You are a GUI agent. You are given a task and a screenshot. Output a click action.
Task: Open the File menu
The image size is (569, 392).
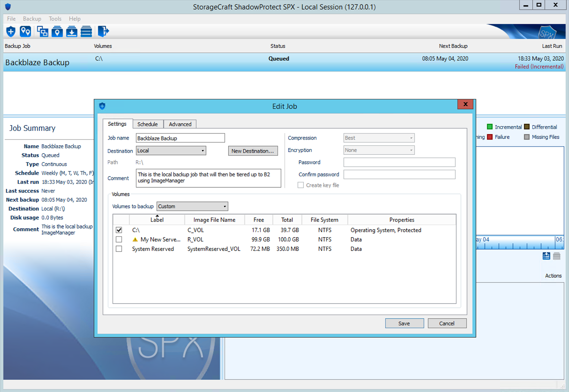[x=11, y=18]
